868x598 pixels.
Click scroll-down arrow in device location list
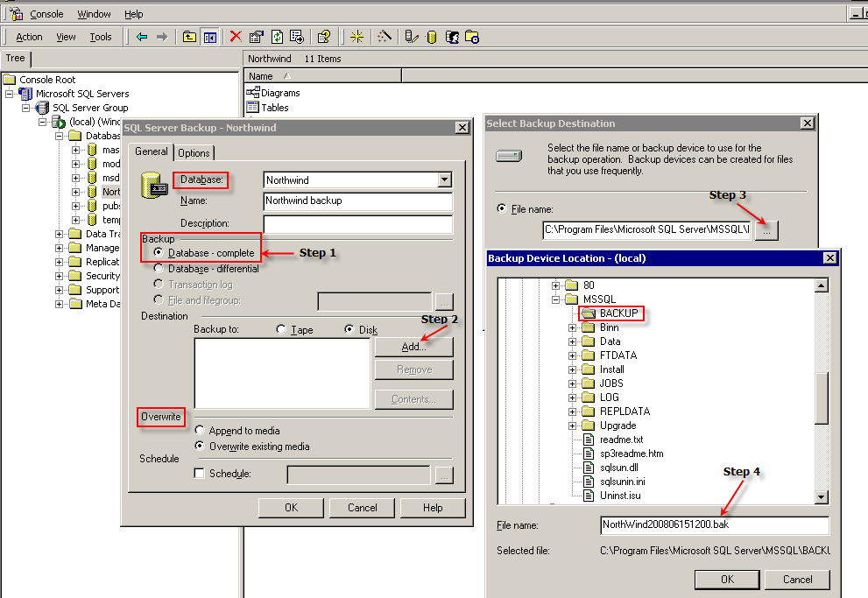tap(822, 497)
